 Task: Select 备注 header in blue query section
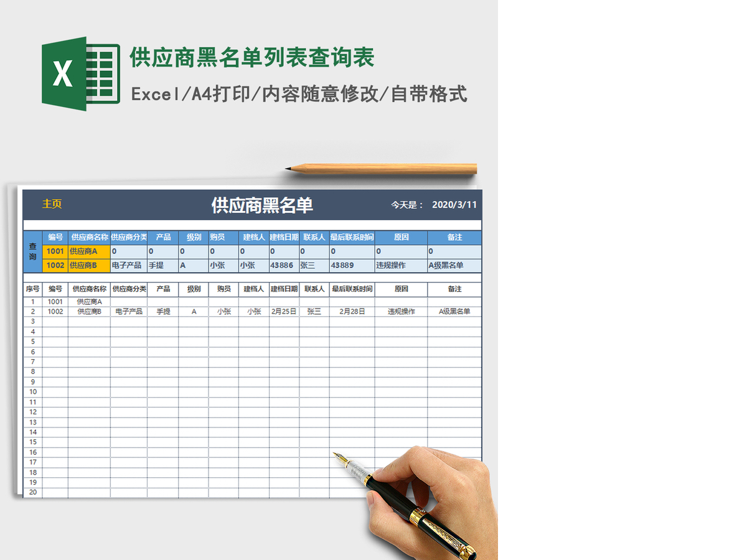[x=454, y=237]
